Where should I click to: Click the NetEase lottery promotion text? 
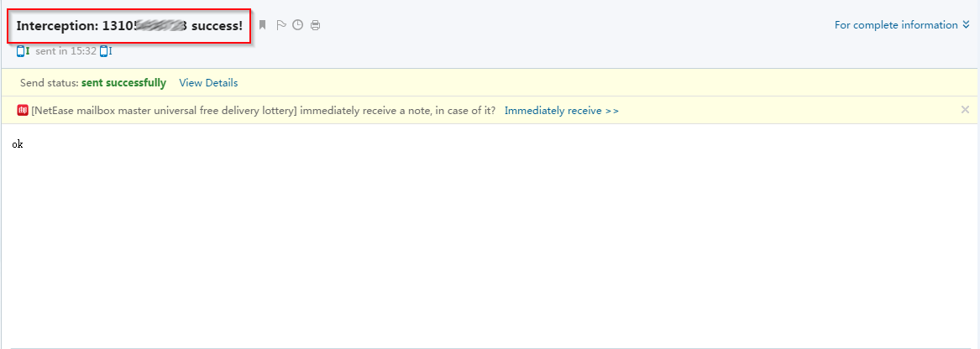tap(263, 111)
